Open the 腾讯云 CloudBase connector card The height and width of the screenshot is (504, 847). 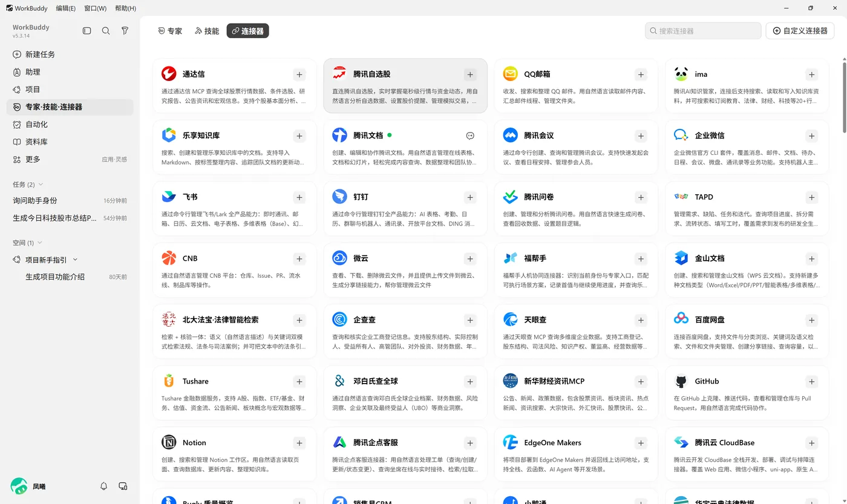click(747, 454)
